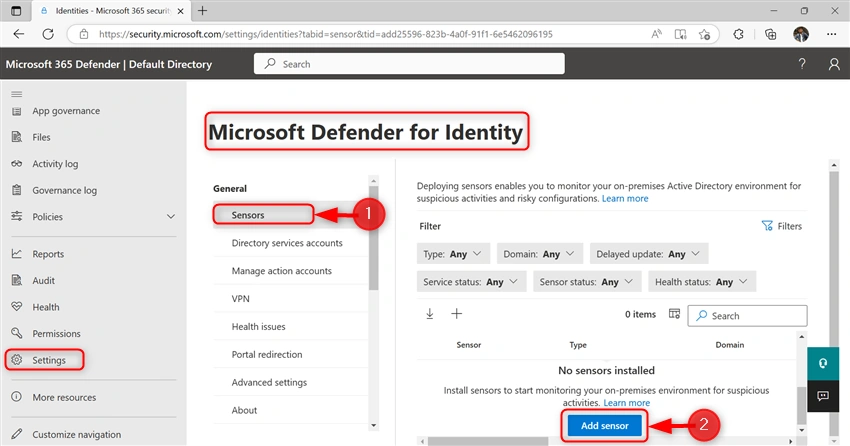Open Health heart icon
This screenshot has width=850, height=446.
pyautogui.click(x=17, y=307)
